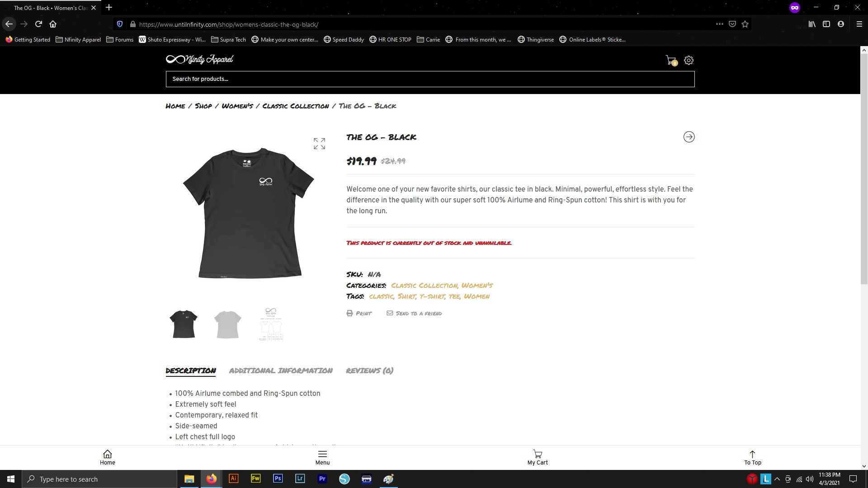
Task: Reload the current page
Action: (x=38, y=24)
